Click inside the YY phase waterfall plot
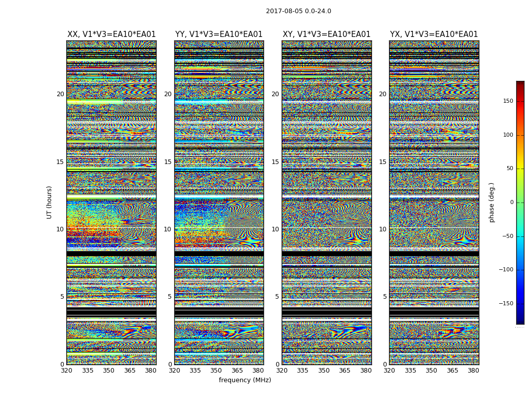 point(219,202)
